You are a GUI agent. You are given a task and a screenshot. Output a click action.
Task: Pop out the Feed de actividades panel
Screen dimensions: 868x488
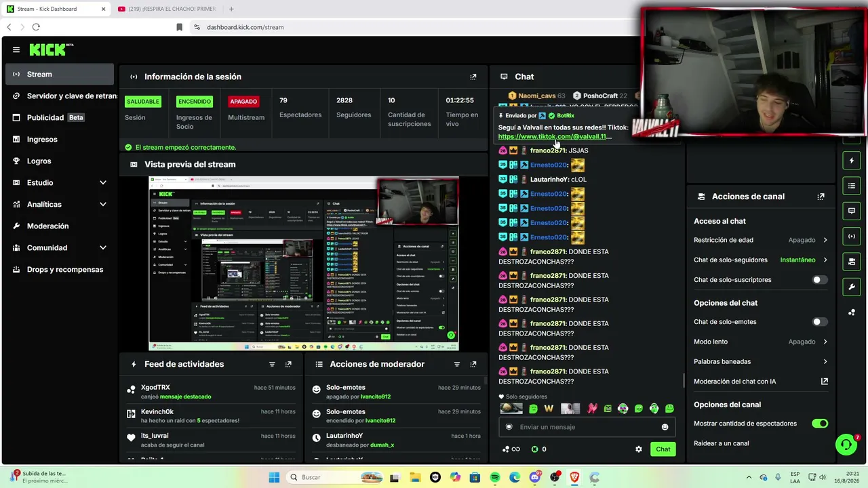point(288,364)
